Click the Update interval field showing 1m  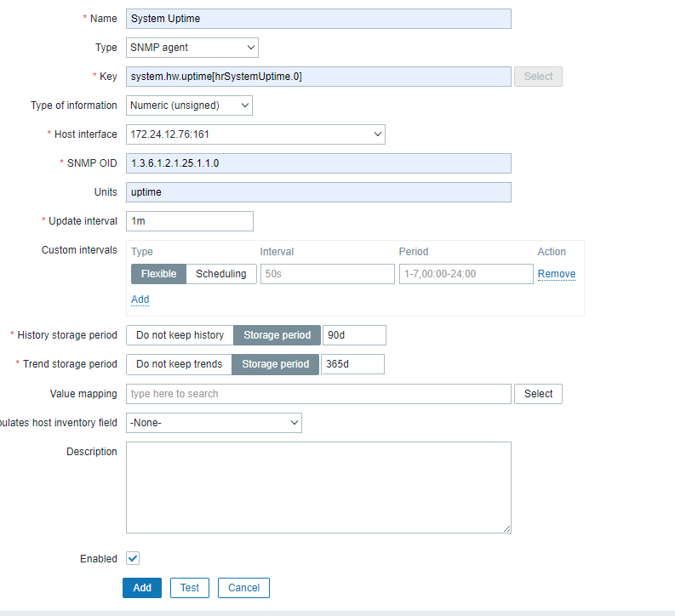[x=190, y=221]
